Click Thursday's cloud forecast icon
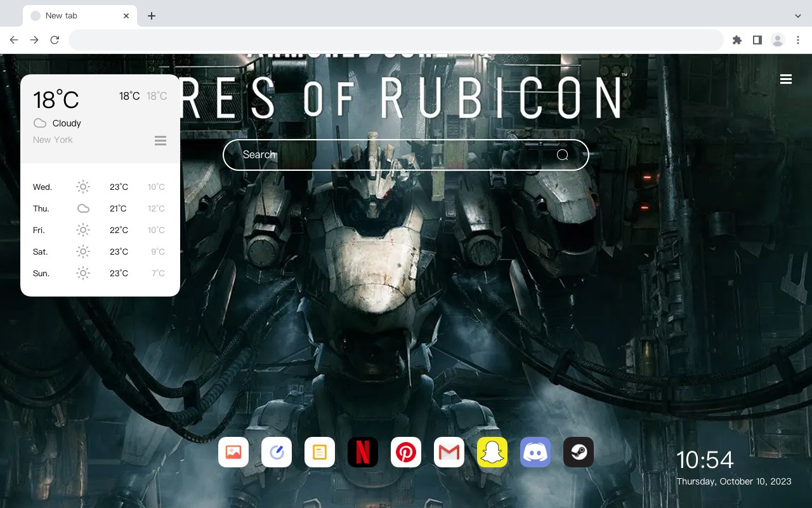The height and width of the screenshot is (508, 812). click(x=83, y=208)
